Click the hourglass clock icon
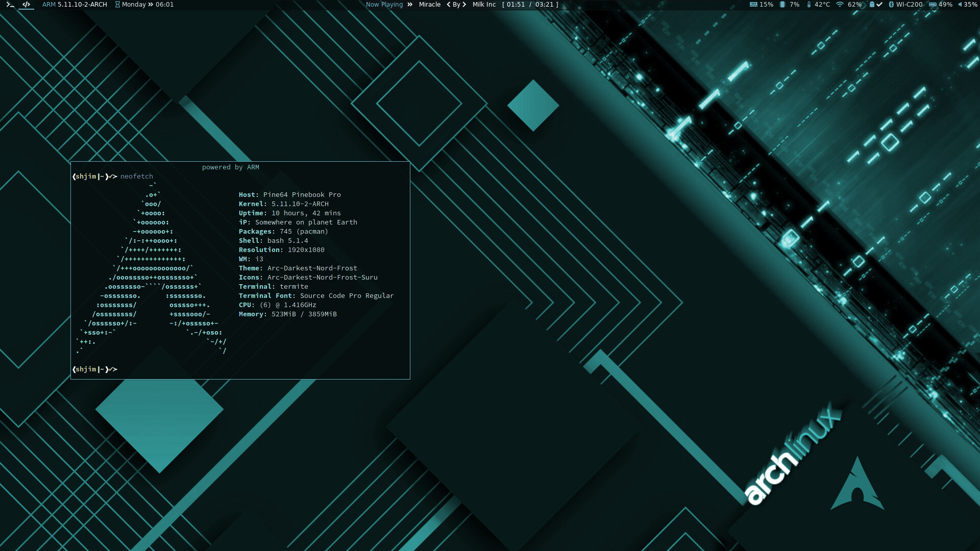The width and height of the screenshot is (980, 551). pyautogui.click(x=117, y=5)
